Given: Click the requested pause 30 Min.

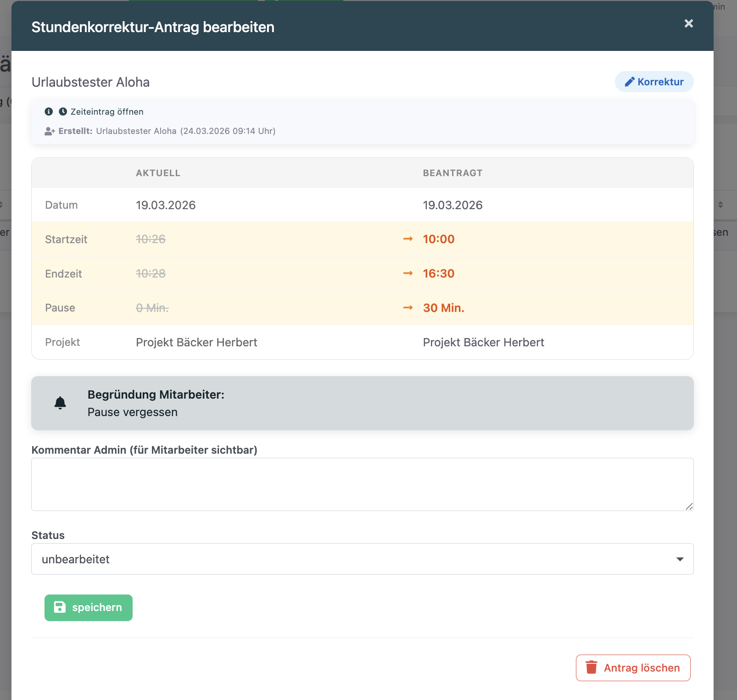Looking at the screenshot, I should click(443, 308).
